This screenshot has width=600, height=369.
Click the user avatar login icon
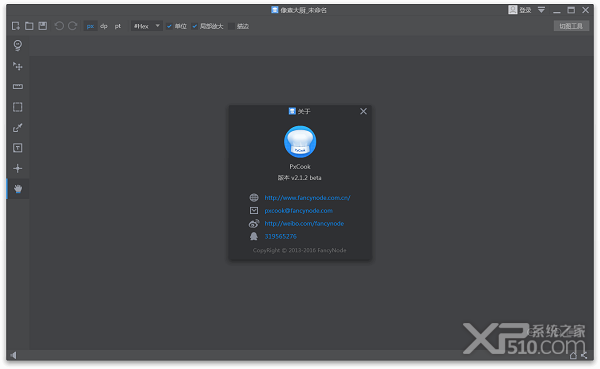pyautogui.click(x=513, y=10)
